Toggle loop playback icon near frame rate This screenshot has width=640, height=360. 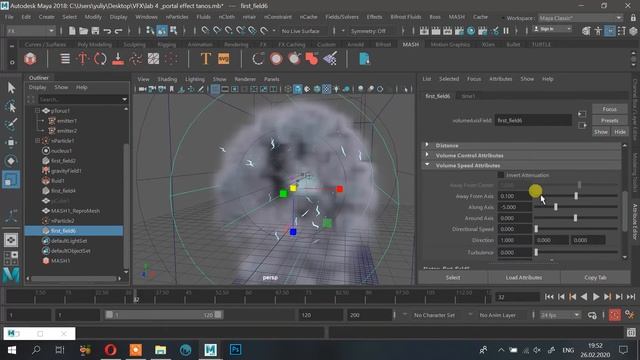click(592, 315)
